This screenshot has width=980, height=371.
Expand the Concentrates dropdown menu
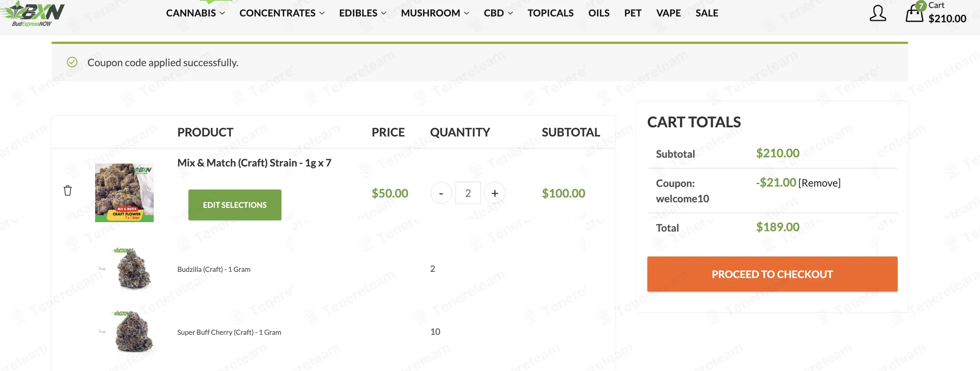[x=282, y=13]
